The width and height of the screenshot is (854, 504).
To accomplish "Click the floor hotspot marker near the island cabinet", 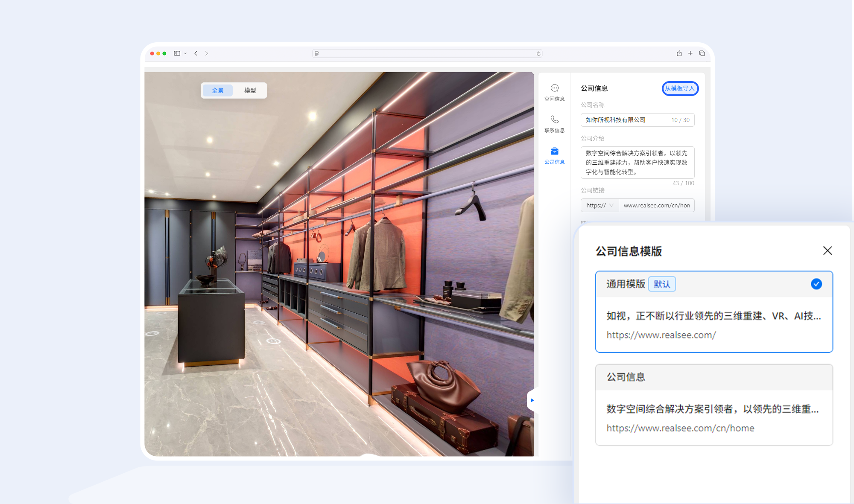I will coord(274,341).
